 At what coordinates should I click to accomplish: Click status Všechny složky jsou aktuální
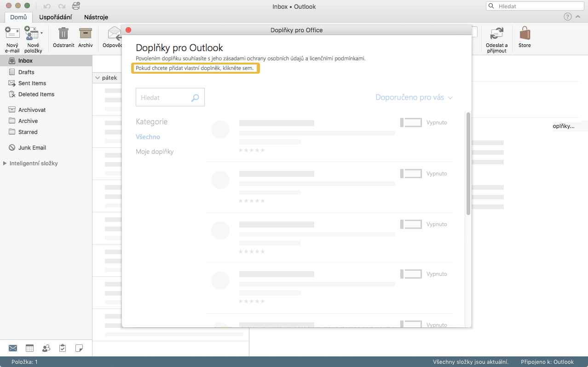pyautogui.click(x=470, y=362)
